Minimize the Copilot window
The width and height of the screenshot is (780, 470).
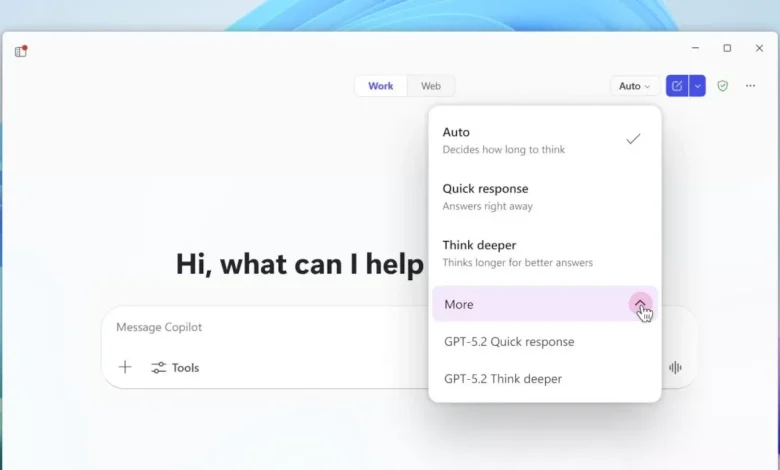pos(695,48)
